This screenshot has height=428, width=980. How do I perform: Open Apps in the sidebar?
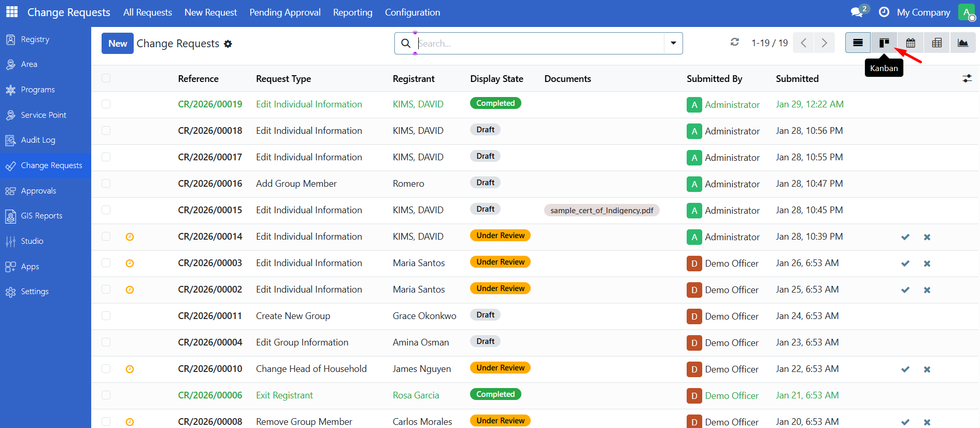pyautogui.click(x=46, y=267)
